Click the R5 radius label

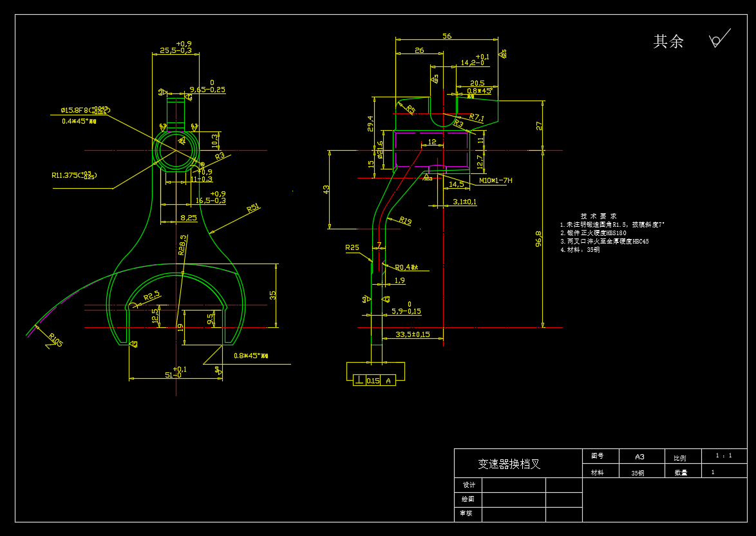[410, 110]
